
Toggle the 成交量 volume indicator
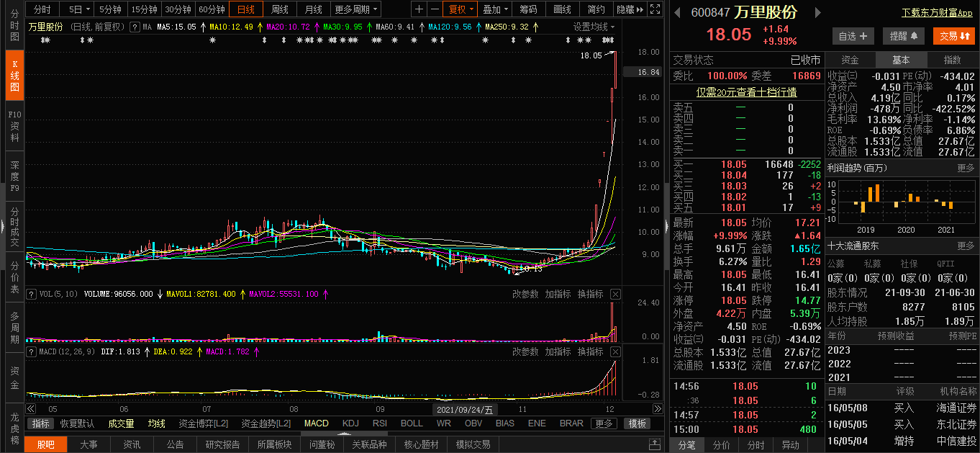(x=121, y=423)
